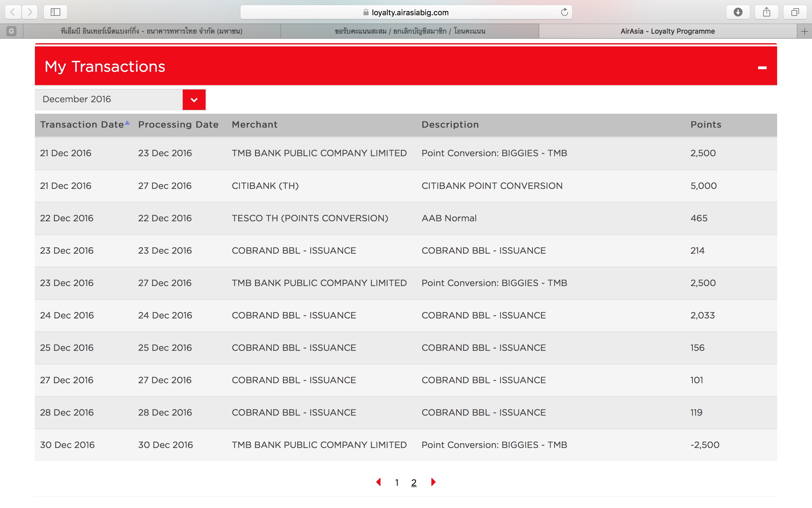The width and height of the screenshot is (812, 508).
Task: Sort by Points column header
Action: 706,124
